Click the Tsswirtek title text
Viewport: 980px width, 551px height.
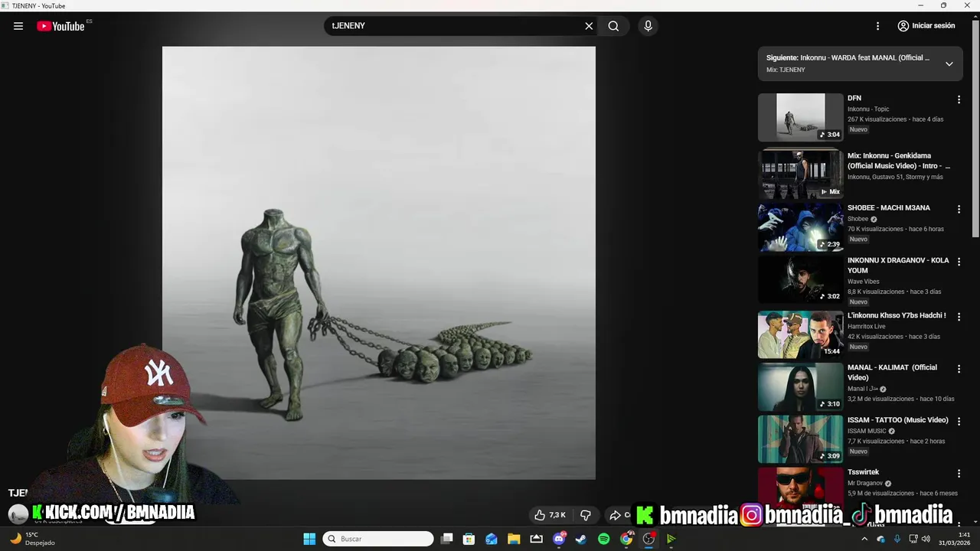(x=863, y=472)
